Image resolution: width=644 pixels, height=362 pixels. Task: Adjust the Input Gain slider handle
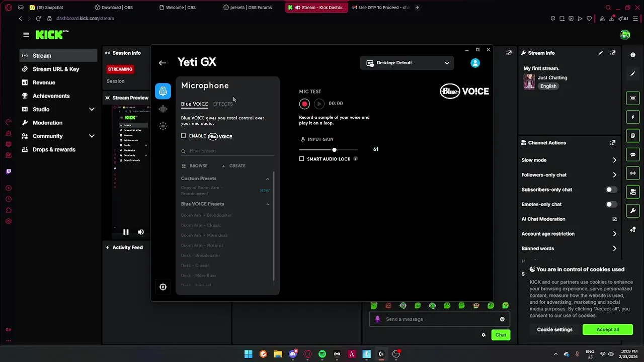[x=334, y=150]
